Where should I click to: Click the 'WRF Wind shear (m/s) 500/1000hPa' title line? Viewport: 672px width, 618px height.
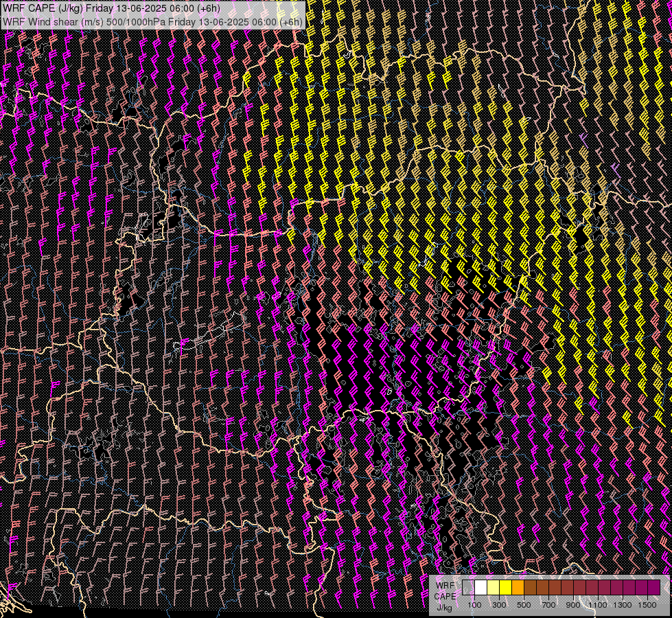click(x=152, y=22)
